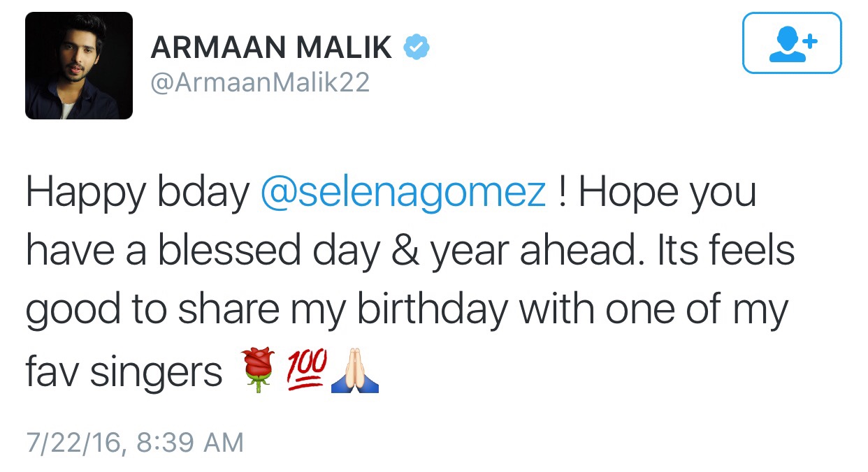Open Armaan Malik's profile picture

coord(79,66)
